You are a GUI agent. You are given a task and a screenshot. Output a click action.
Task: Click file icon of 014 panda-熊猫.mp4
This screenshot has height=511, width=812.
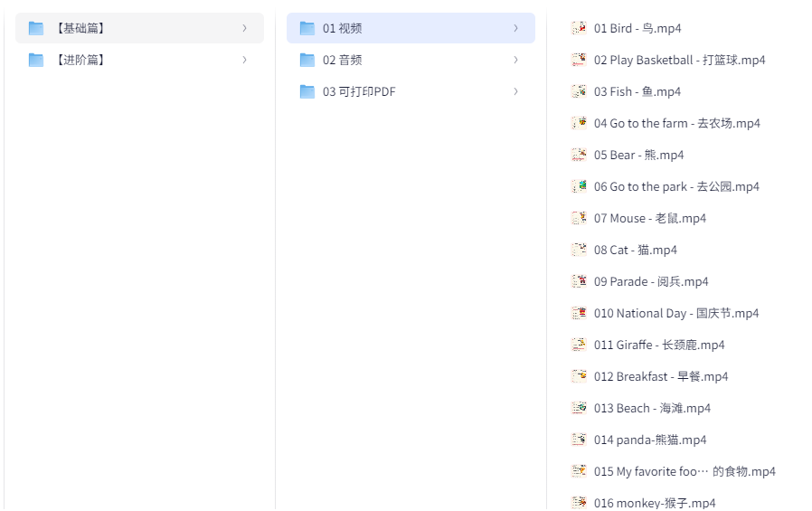pyautogui.click(x=579, y=439)
